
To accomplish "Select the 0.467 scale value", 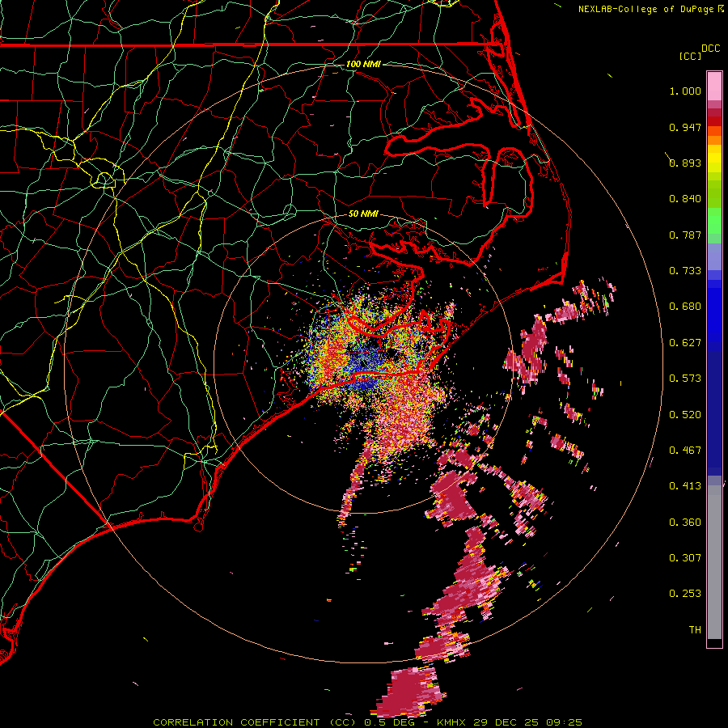I will pos(685,451).
